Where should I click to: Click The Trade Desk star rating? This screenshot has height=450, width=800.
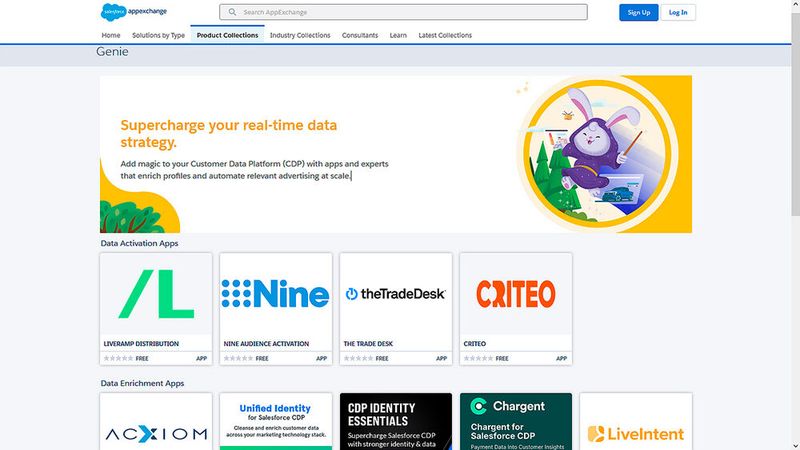[358, 359]
